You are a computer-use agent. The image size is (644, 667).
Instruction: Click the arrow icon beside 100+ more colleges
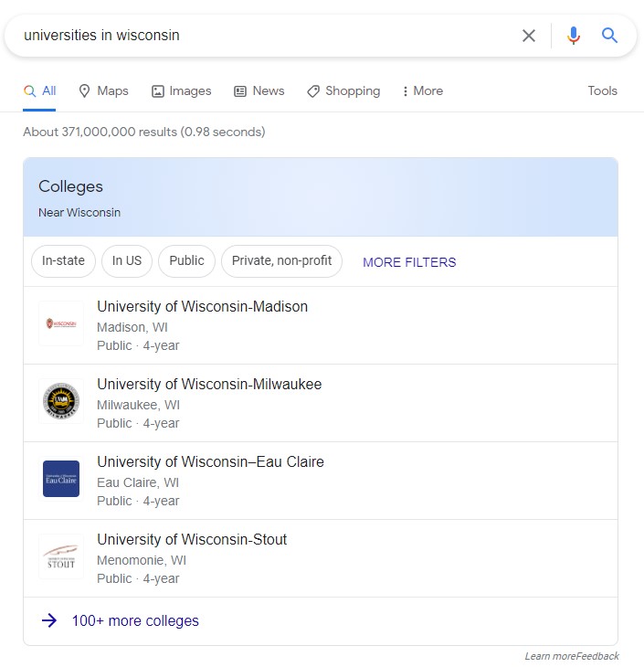pyautogui.click(x=49, y=621)
